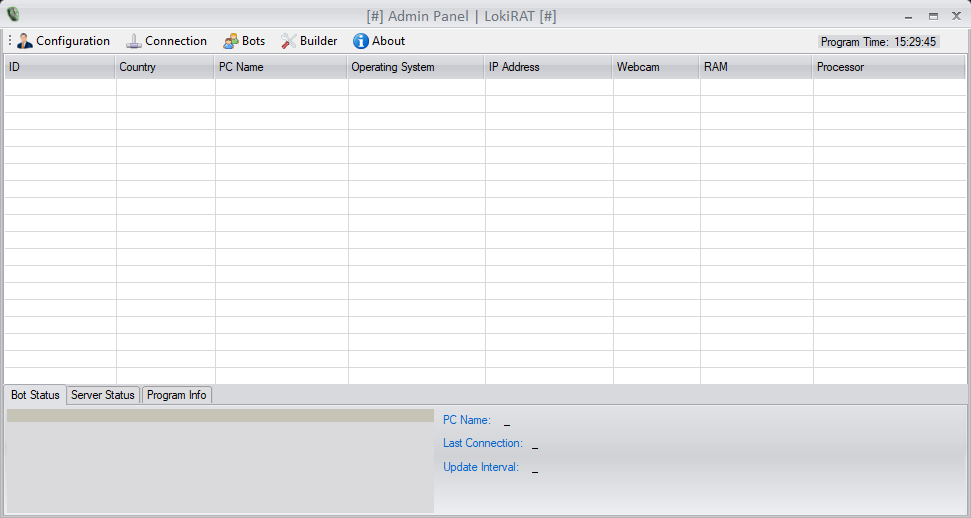Switch to the Bot Status tab
971x518 pixels.
pos(35,395)
